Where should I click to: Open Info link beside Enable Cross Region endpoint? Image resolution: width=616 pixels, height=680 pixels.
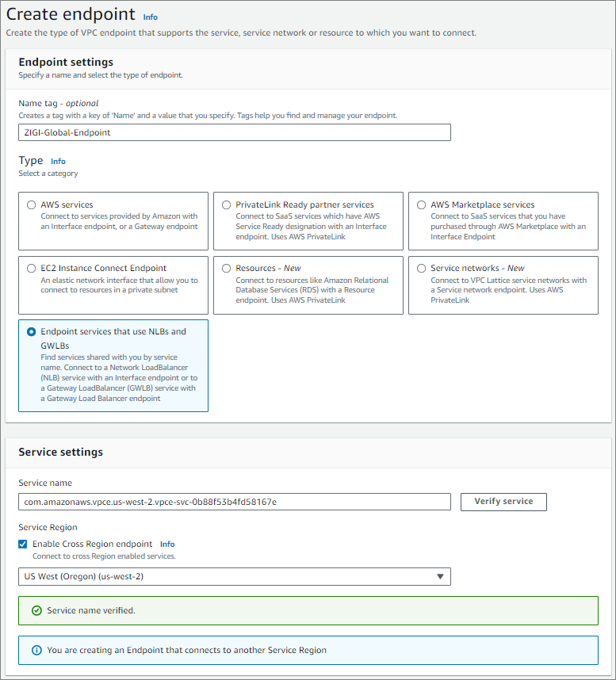(167, 544)
